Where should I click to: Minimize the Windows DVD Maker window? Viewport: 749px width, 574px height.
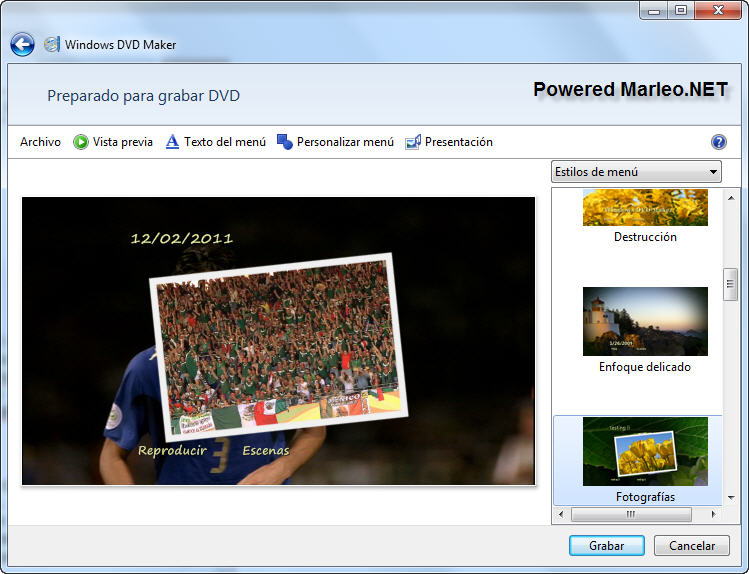point(654,11)
